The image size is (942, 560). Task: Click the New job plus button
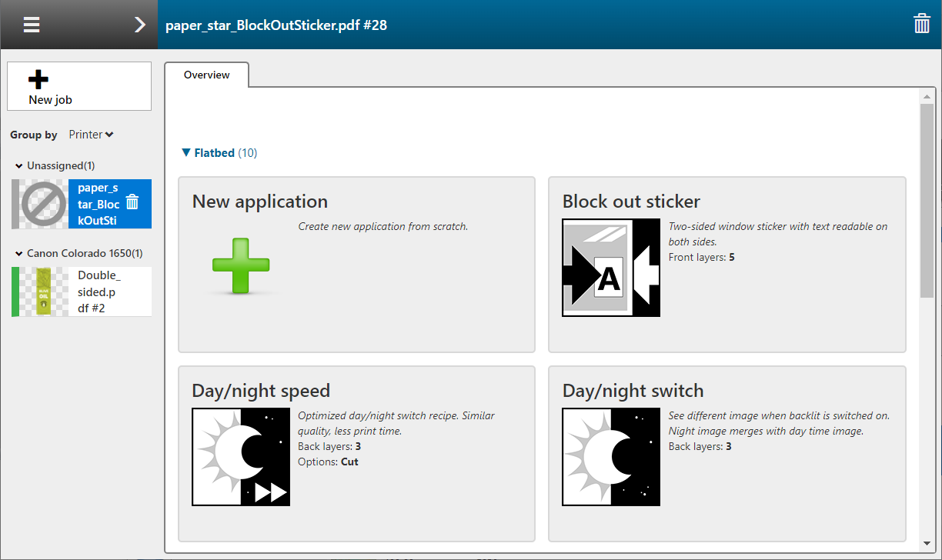(x=79, y=86)
